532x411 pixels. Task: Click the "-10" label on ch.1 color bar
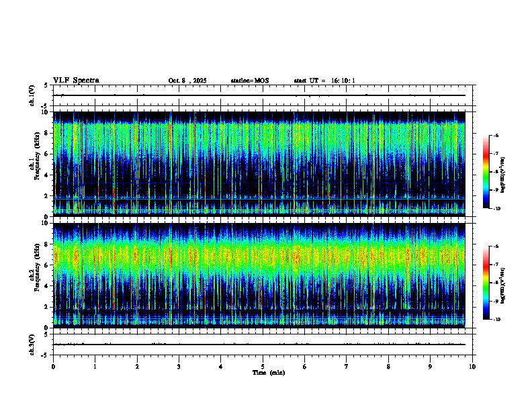[x=496, y=209]
